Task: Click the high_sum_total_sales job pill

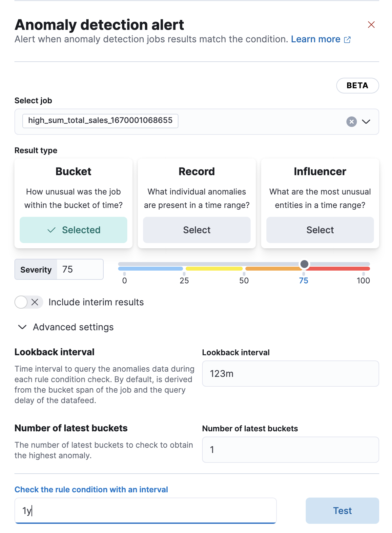Action: [100, 121]
